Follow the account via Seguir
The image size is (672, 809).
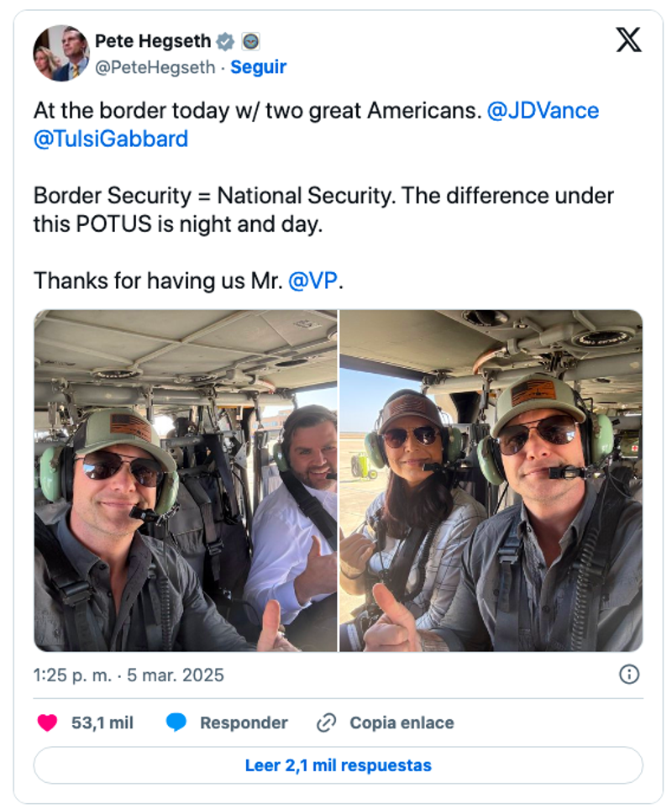259,68
